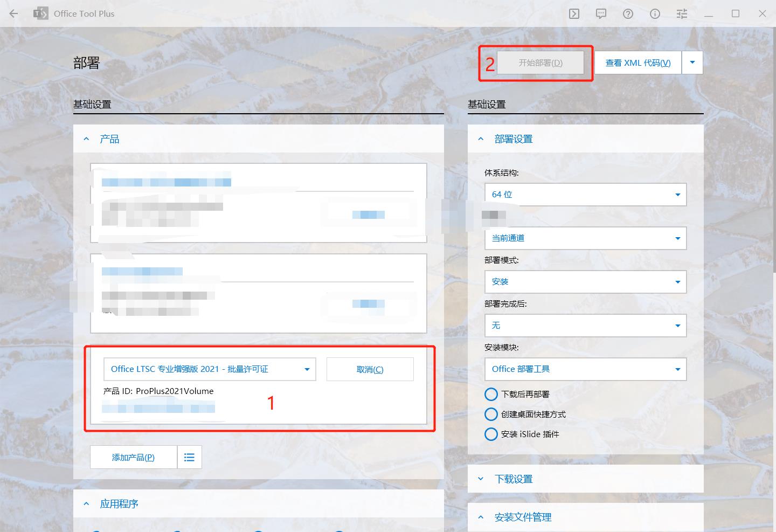Close the Office Tool Plus window
776x532 pixels.
(763, 13)
